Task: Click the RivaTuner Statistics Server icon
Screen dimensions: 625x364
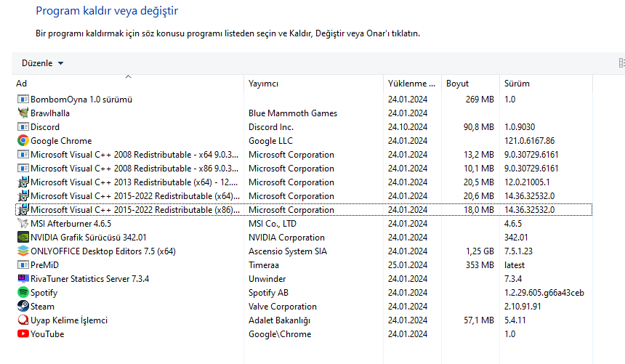Action: point(23,279)
